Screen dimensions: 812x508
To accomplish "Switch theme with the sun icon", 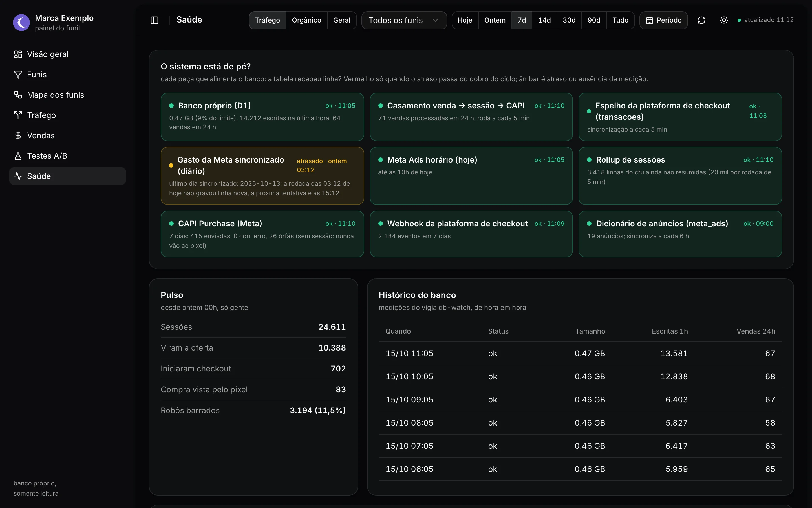I will point(724,20).
